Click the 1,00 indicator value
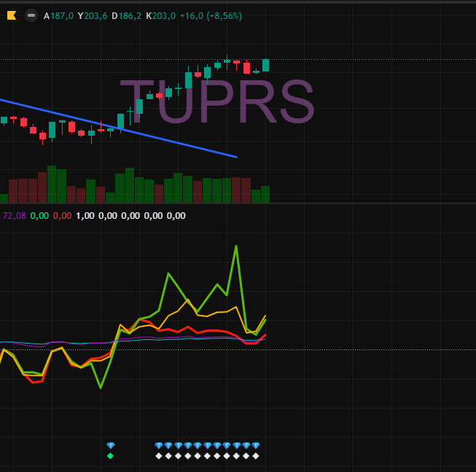The height and width of the screenshot is (472, 476). [85, 216]
